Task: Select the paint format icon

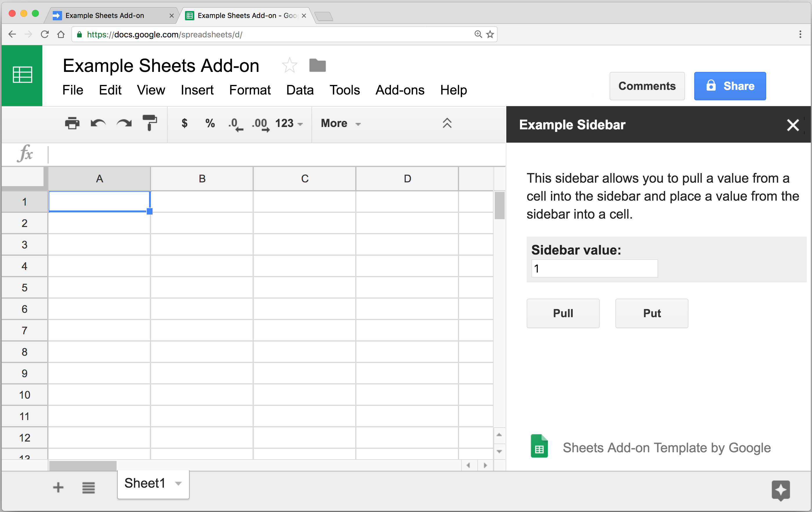Action: pyautogui.click(x=151, y=124)
